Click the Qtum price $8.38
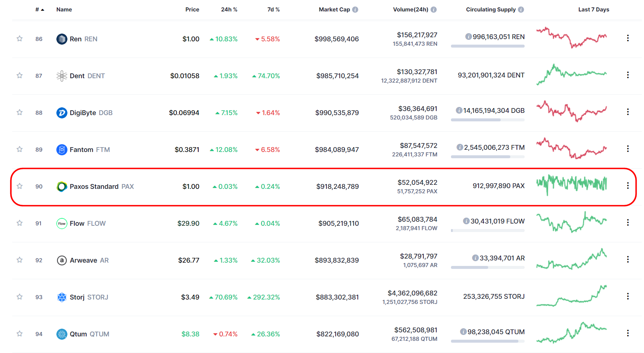Viewport: 644px width, 353px height. click(x=190, y=334)
